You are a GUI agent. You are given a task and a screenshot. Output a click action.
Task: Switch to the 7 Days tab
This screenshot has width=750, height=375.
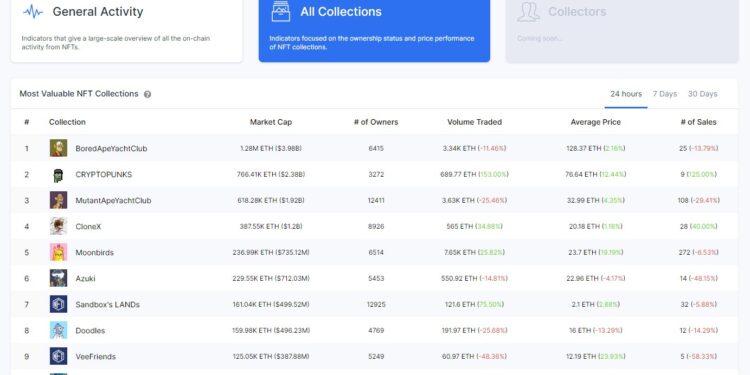(x=665, y=94)
